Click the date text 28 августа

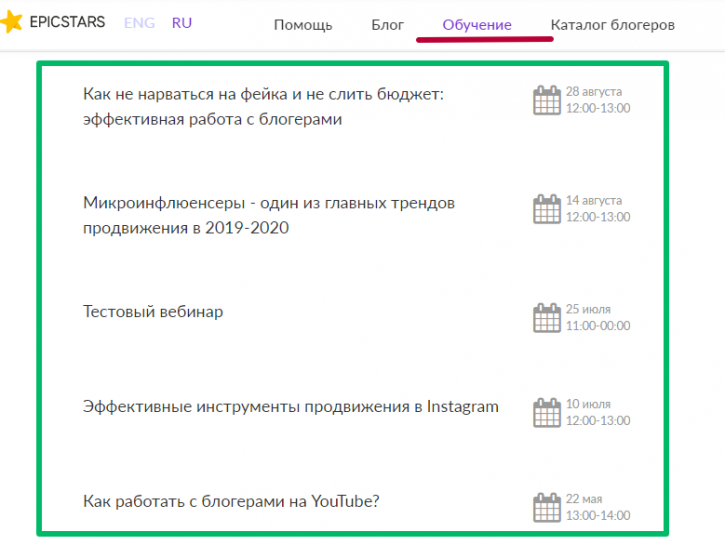click(594, 92)
